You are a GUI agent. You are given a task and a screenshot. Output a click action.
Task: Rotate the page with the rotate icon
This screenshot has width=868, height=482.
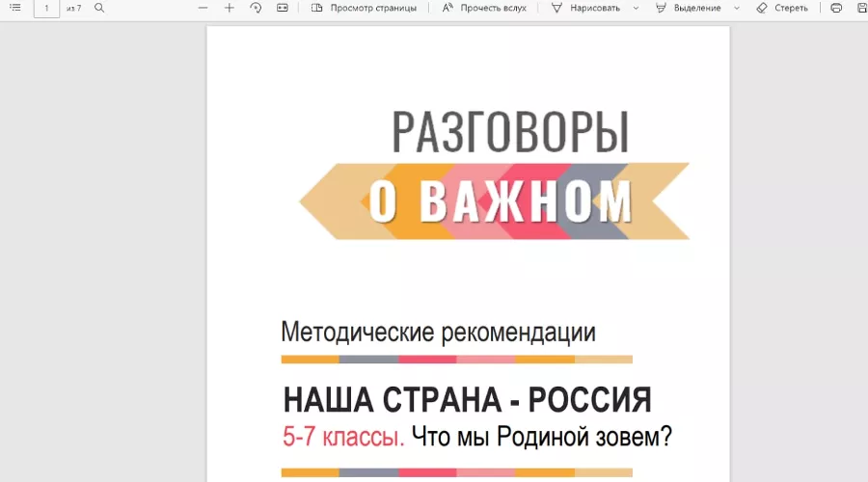256,8
